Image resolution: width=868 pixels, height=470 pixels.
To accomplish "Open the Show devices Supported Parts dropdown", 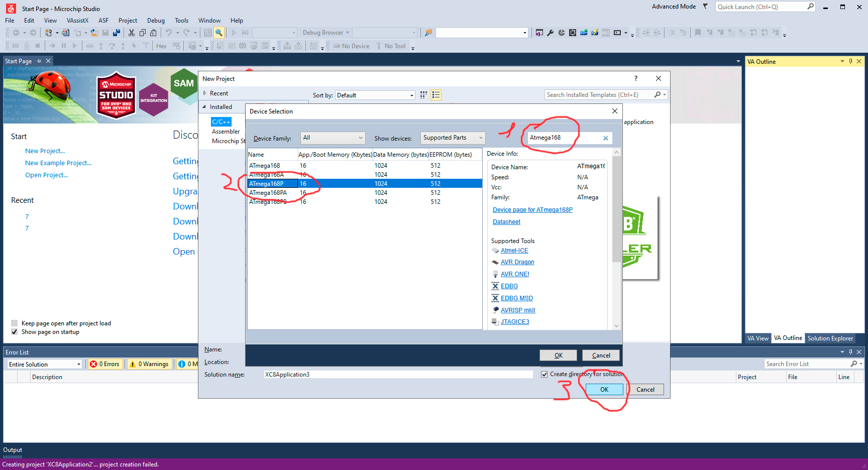I will coord(453,138).
